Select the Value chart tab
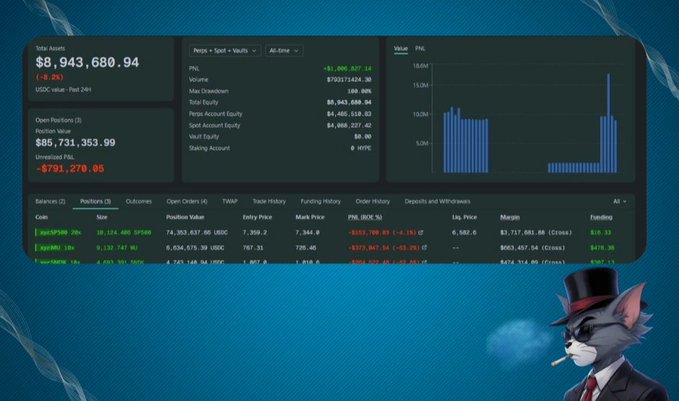679x401 pixels. tap(401, 49)
